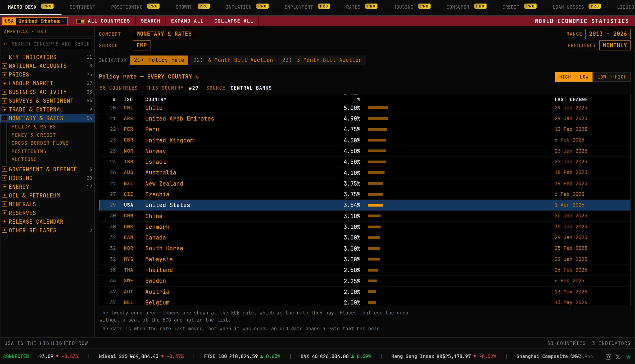This screenshot has height=364, width=635.
Task: Expand the Surveys & Sentiment tree node
Action: coord(4,101)
